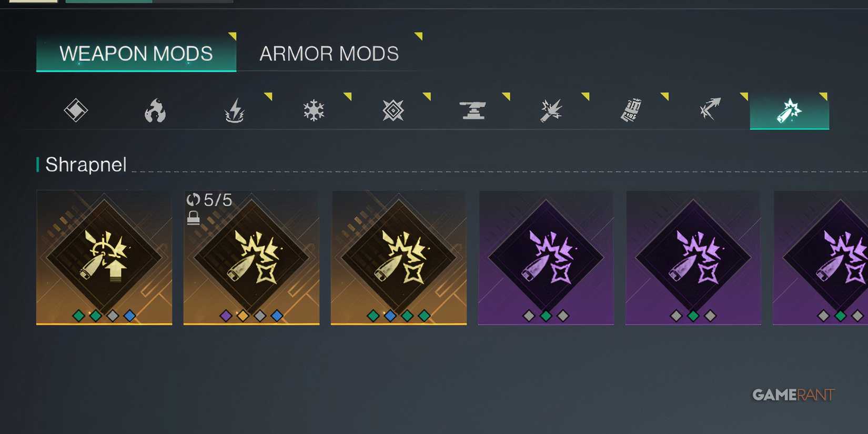Open the Burn fire category icon
868x434 pixels.
[155, 110]
